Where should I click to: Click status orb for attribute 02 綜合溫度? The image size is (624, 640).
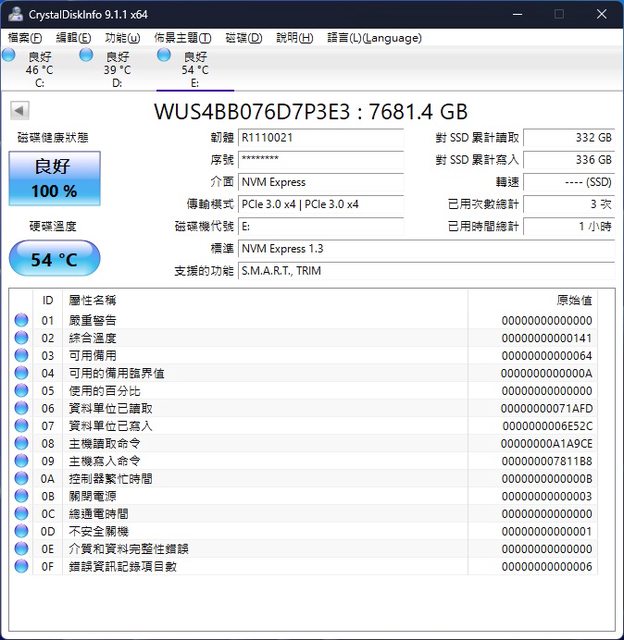click(21, 338)
